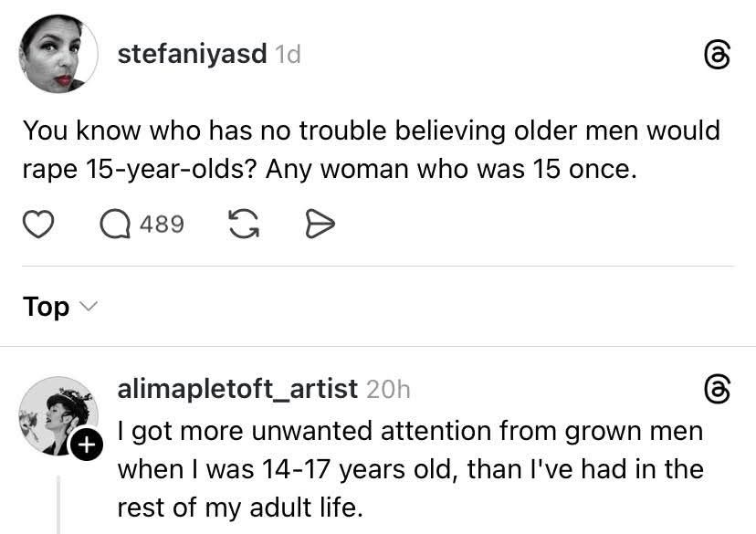Repost stefaniyasd's post using the arrows icon
This screenshot has width=756, height=534.
pos(242,224)
